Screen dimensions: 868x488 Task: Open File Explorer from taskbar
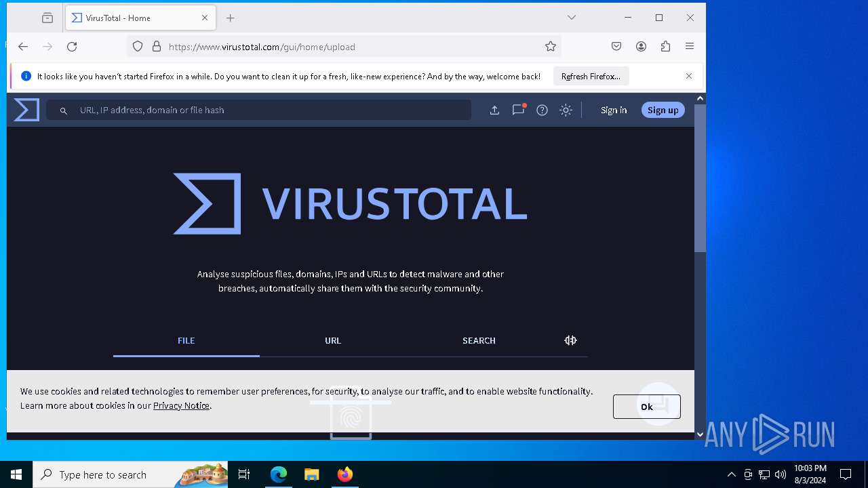tap(311, 474)
